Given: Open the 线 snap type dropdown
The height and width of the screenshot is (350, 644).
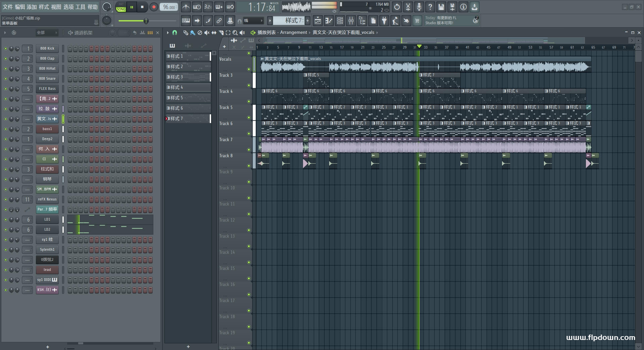Looking at the screenshot, I should coord(253,21).
